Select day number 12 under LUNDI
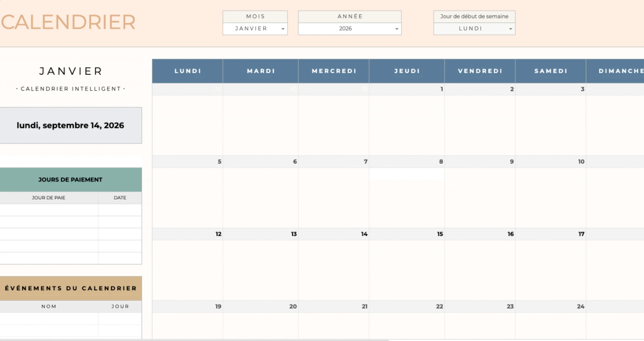 (x=188, y=234)
